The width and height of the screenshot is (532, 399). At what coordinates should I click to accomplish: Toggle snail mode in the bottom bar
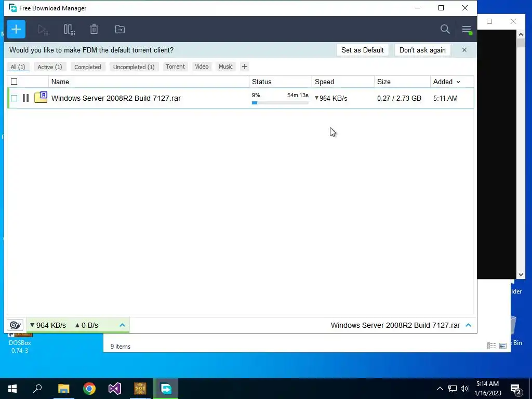point(15,325)
